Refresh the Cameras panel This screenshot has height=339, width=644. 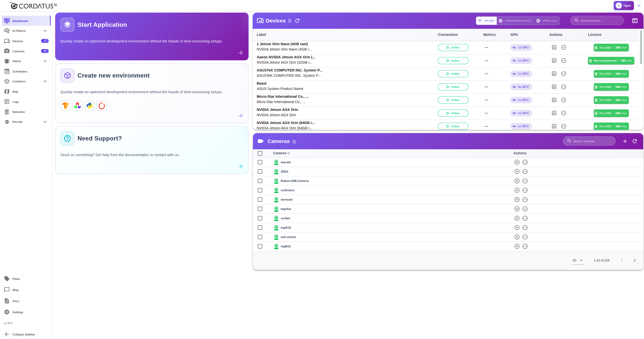coord(635,141)
